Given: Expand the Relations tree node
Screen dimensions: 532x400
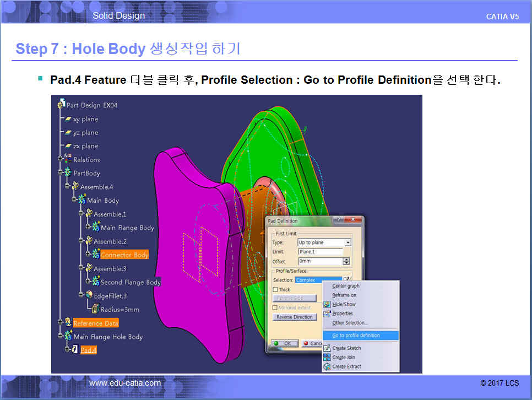Looking at the screenshot, I should pos(61,160).
